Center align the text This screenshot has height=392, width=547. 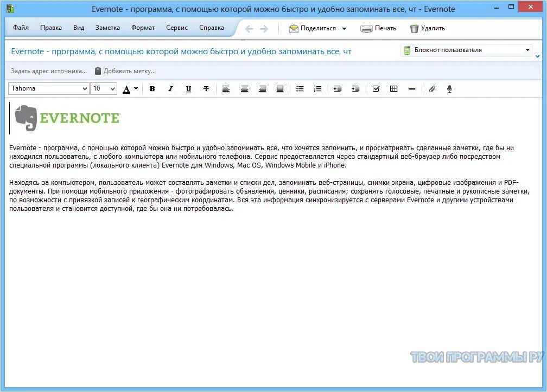click(245, 89)
